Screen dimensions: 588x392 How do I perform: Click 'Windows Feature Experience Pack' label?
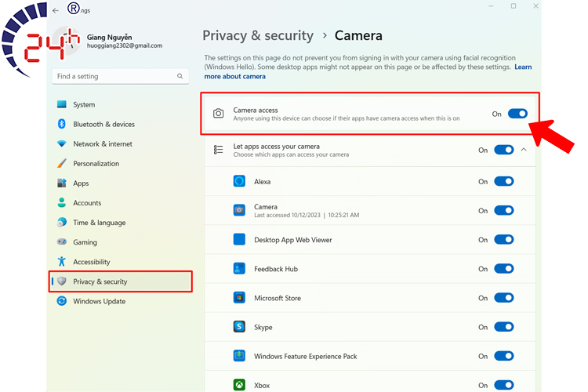click(306, 357)
